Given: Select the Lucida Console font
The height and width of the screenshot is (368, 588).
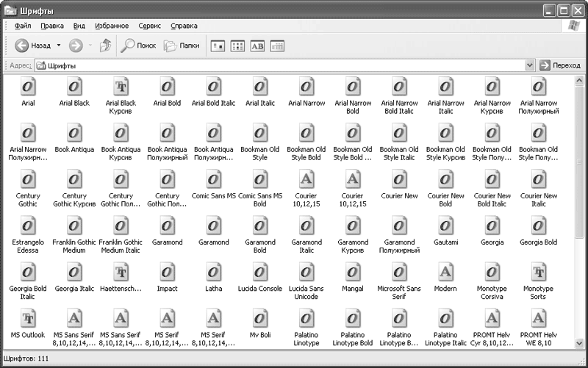Looking at the screenshot, I should 260,278.
